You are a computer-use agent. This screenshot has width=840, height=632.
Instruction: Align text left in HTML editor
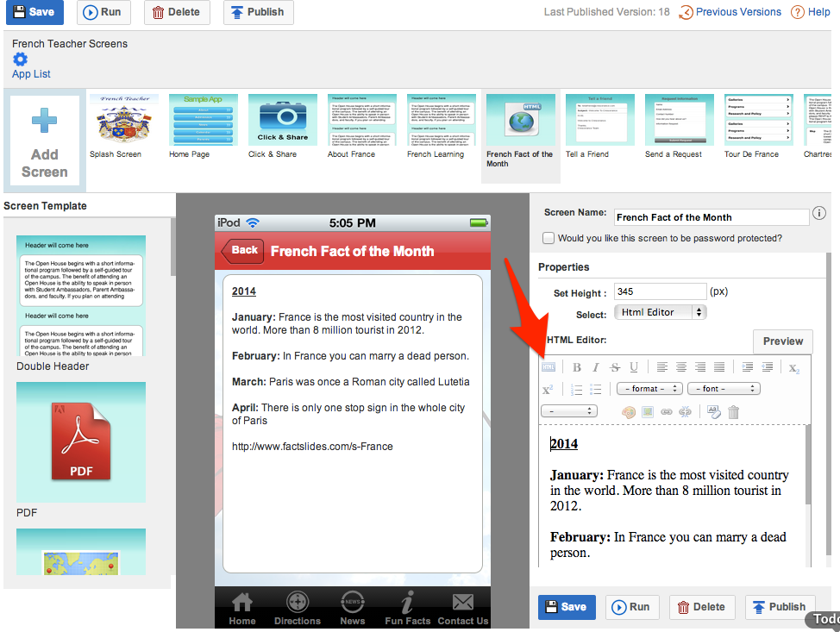[x=662, y=367]
